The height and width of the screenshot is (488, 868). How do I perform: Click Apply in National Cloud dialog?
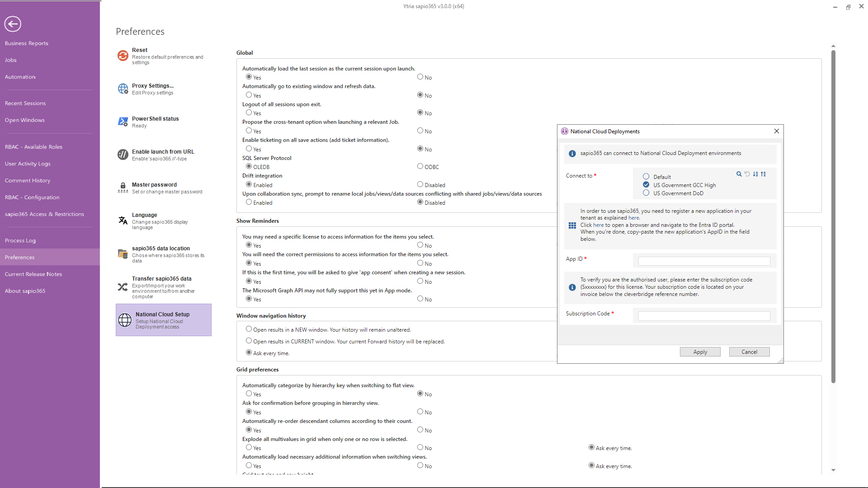(700, 352)
